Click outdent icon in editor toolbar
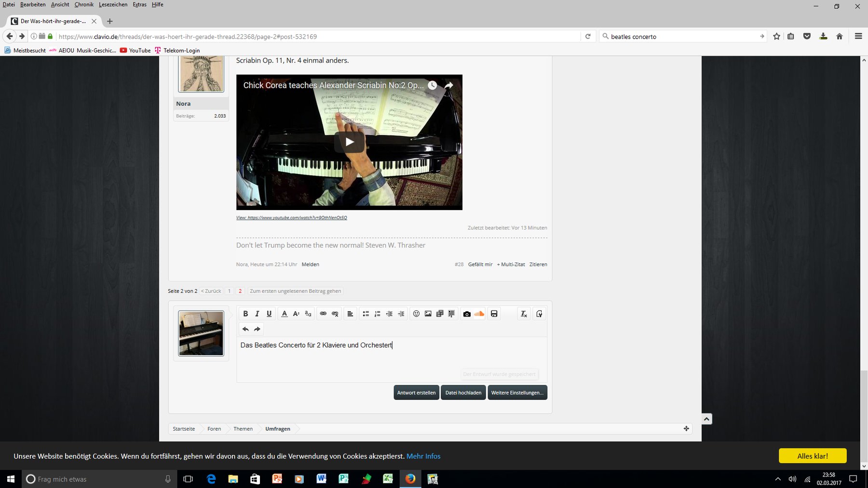 coord(389,314)
